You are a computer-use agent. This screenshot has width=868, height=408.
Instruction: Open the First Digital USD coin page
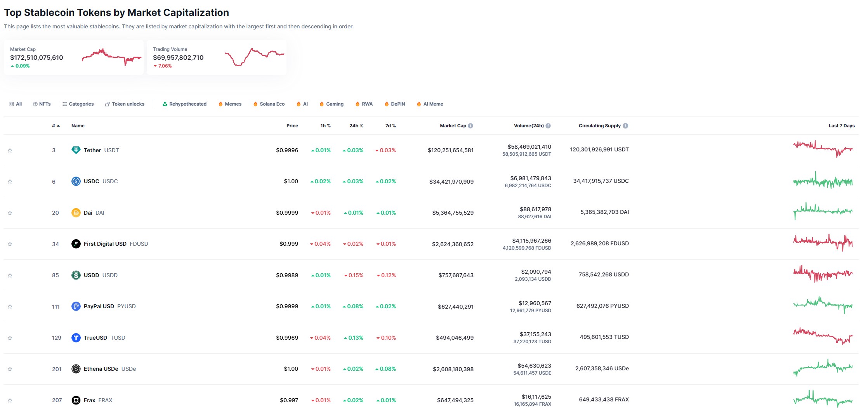point(105,244)
